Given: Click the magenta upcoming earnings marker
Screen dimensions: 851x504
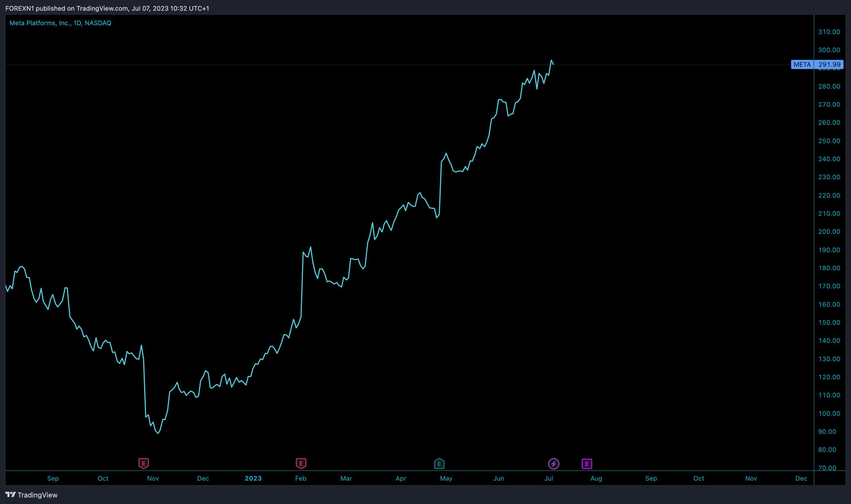Looking at the screenshot, I should [x=587, y=464].
